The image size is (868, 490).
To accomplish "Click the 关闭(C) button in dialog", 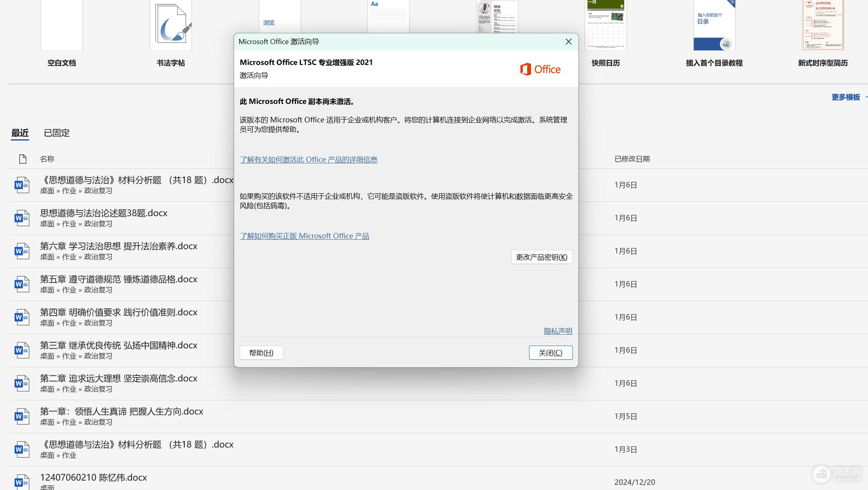I will pos(550,353).
